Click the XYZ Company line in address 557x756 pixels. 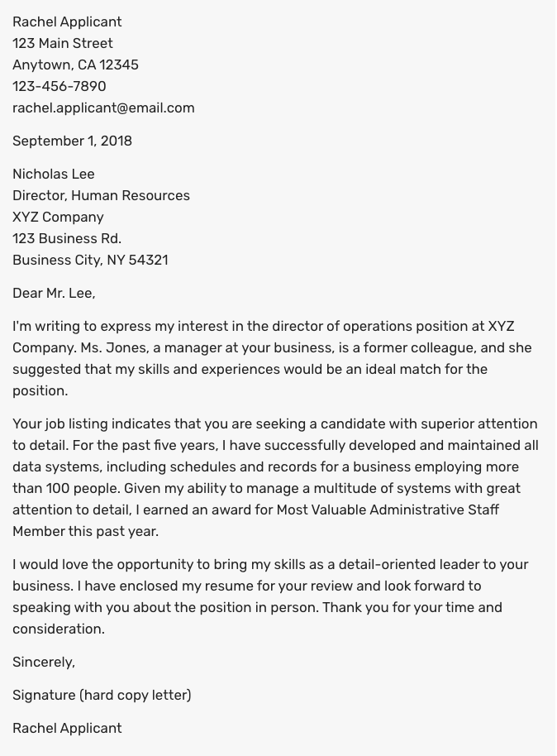58,217
